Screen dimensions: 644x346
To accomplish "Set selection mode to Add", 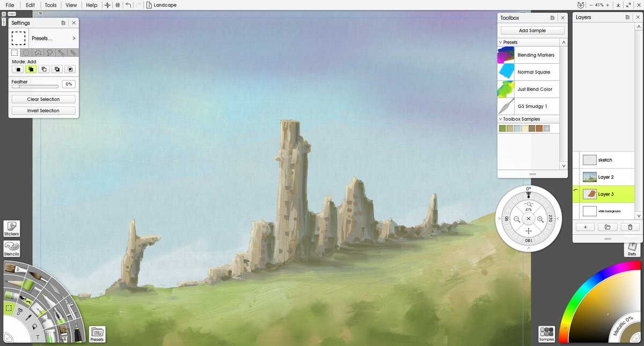I will [31, 69].
